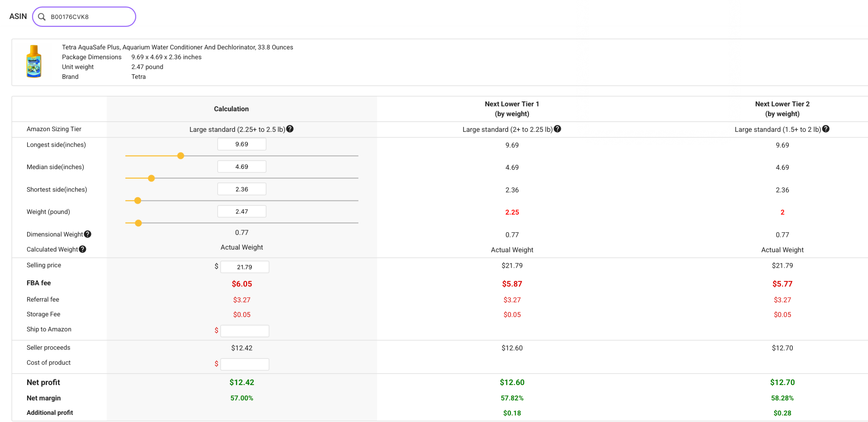Click help icon next to Dimensional Weight
Screen dimensions: 868x422
click(x=87, y=234)
